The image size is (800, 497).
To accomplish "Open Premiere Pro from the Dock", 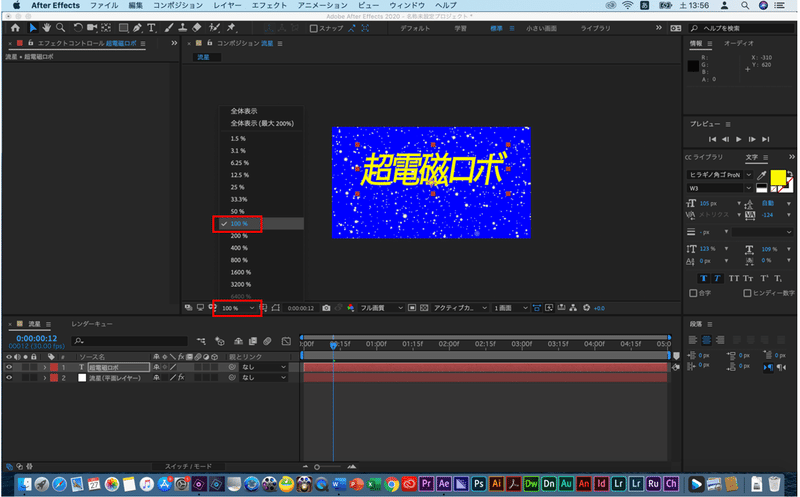I will tap(427, 483).
